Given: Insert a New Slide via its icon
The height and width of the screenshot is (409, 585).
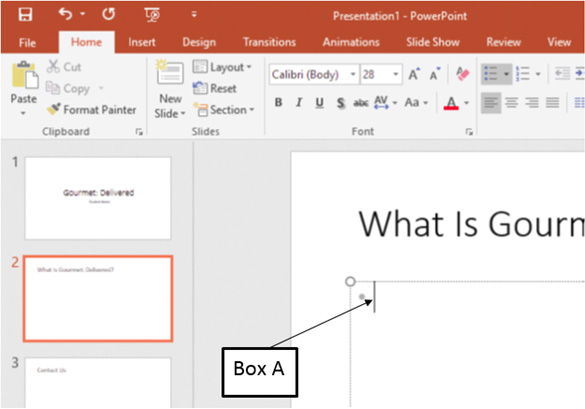Looking at the screenshot, I should pos(170,72).
